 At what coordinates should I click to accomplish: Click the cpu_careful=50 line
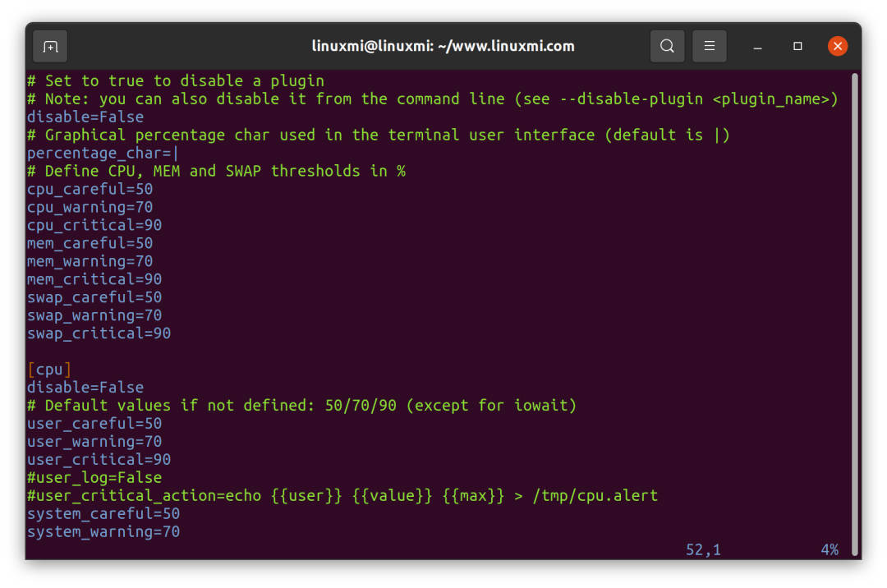coord(90,189)
